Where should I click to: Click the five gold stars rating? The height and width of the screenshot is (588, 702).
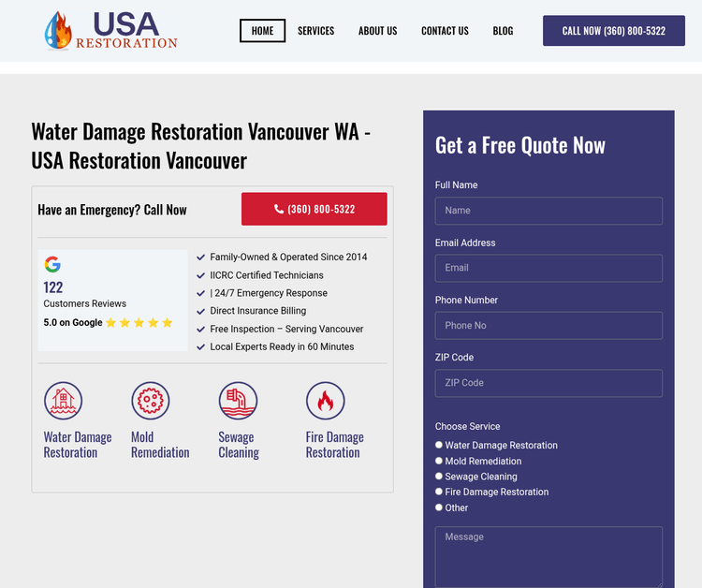(139, 322)
